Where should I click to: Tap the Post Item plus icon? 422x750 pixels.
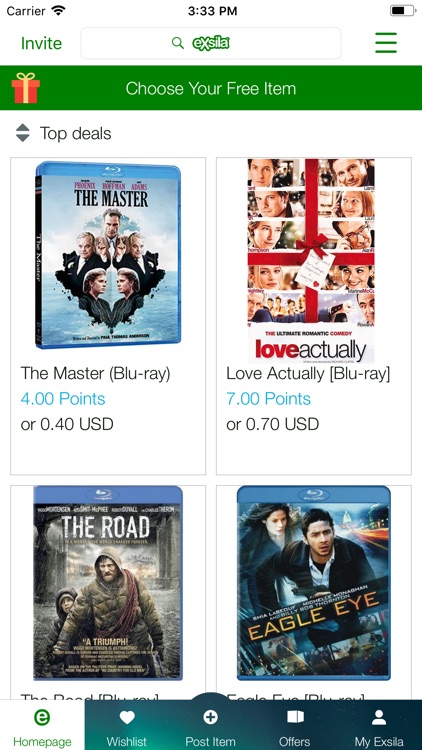(211, 717)
